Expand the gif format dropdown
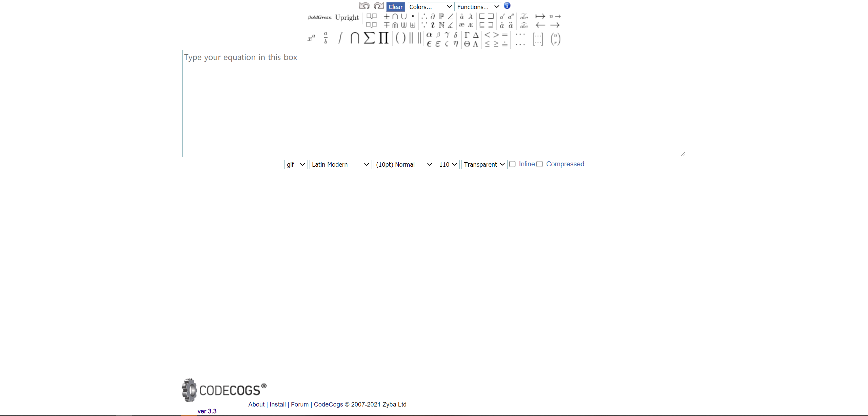Viewport: 868px width, 416px height. pos(296,165)
